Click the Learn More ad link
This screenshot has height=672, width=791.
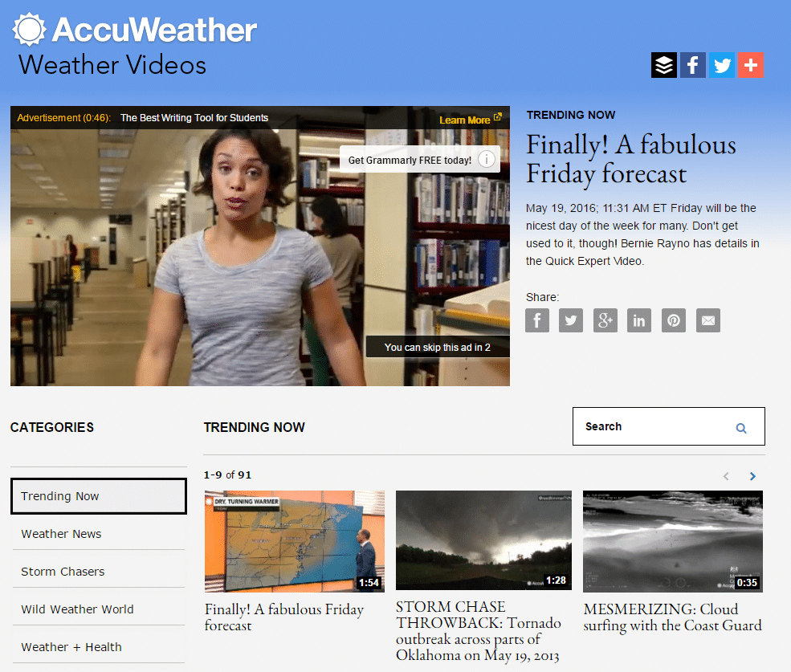pyautogui.click(x=470, y=120)
